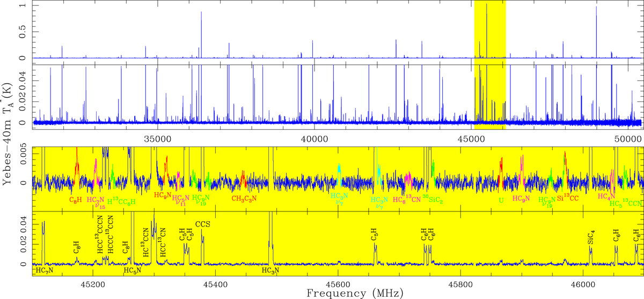The width and height of the screenshot is (644, 299).
Task: Click the CCS line label
Action: (x=203, y=224)
